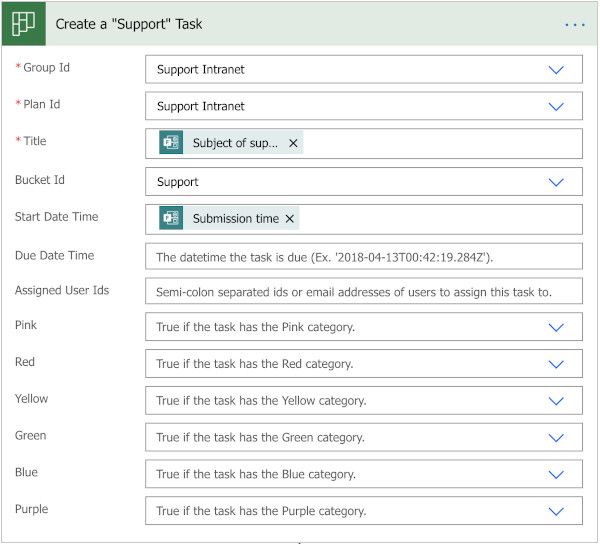Click the Title field label
The width and height of the screenshot is (600, 544).
click(x=35, y=141)
